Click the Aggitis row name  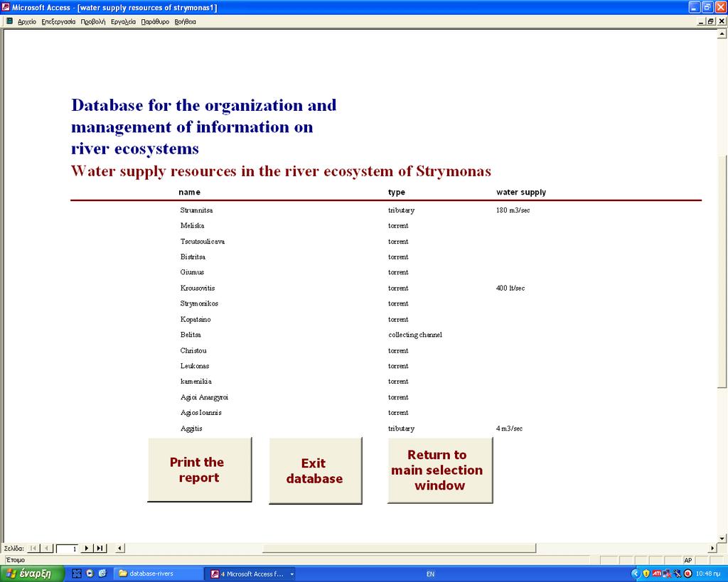[191, 429]
